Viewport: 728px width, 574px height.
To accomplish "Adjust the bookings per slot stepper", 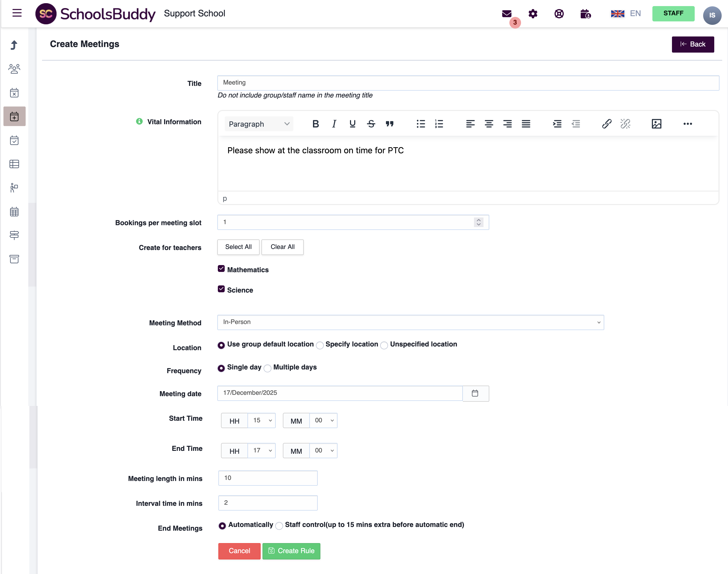I will pyautogui.click(x=478, y=222).
